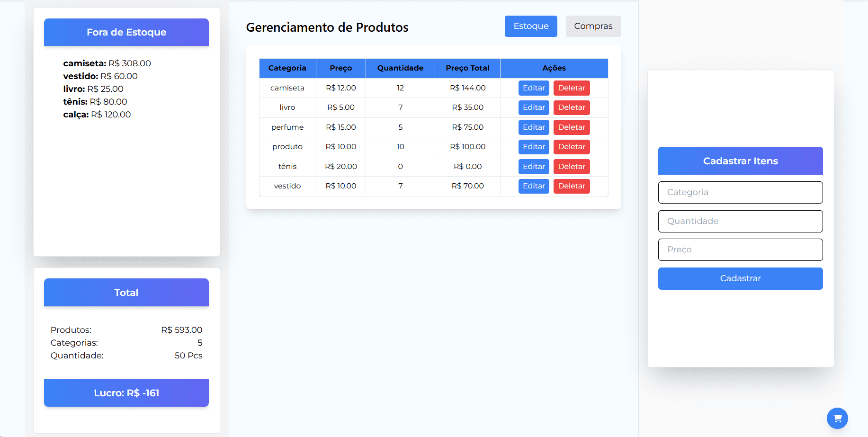Click the Quantidade input field
868x437 pixels.
(x=740, y=221)
